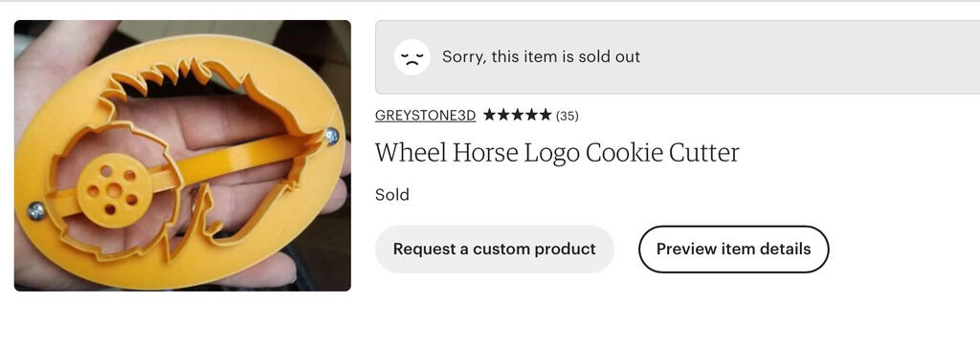Screen dimensions: 980x347
Task: Open the cookie cutter product photo
Action: point(183,156)
